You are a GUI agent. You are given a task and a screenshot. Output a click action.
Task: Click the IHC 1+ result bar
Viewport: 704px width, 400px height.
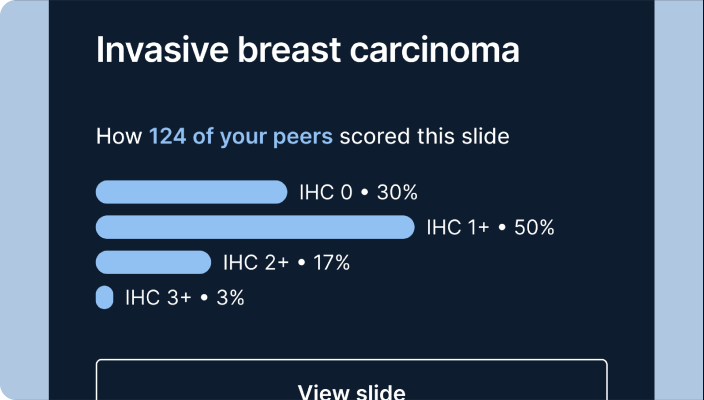(255, 227)
